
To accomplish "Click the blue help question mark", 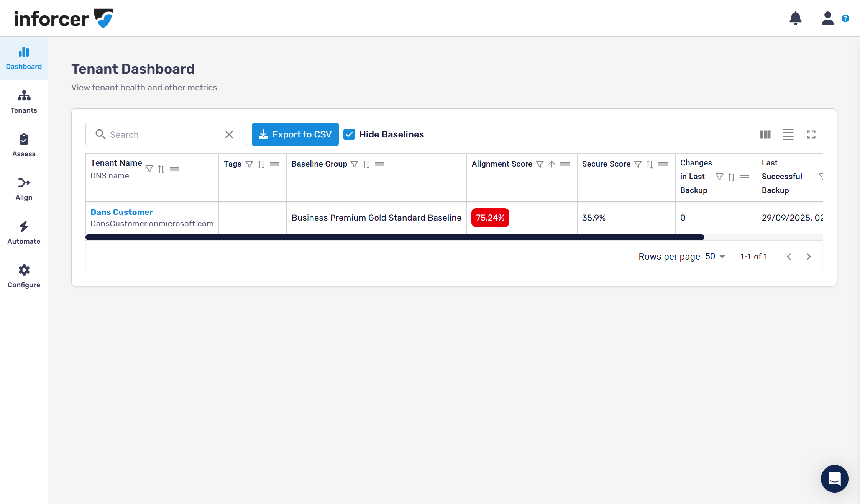I will click(845, 18).
